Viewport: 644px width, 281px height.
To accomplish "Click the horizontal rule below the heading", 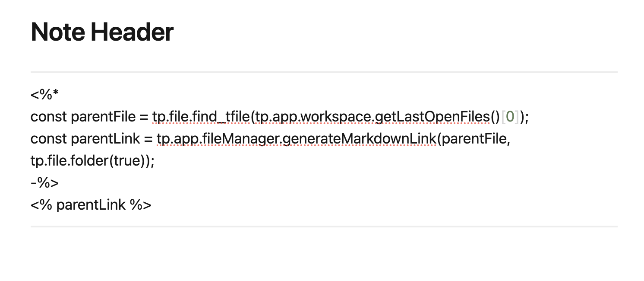I will [324, 72].
